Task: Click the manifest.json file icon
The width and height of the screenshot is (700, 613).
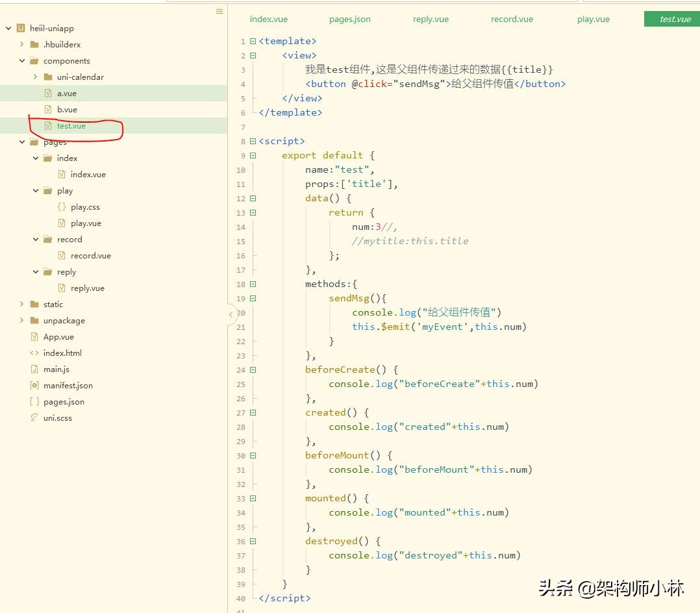Action: click(x=34, y=386)
